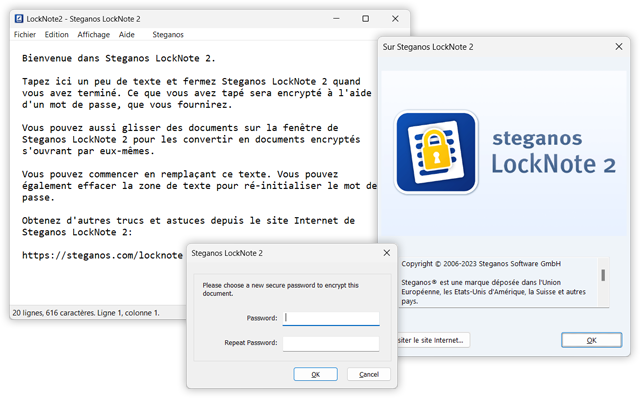
Task: Click the LockNote2 title bar app icon
Action: [x=19, y=19]
